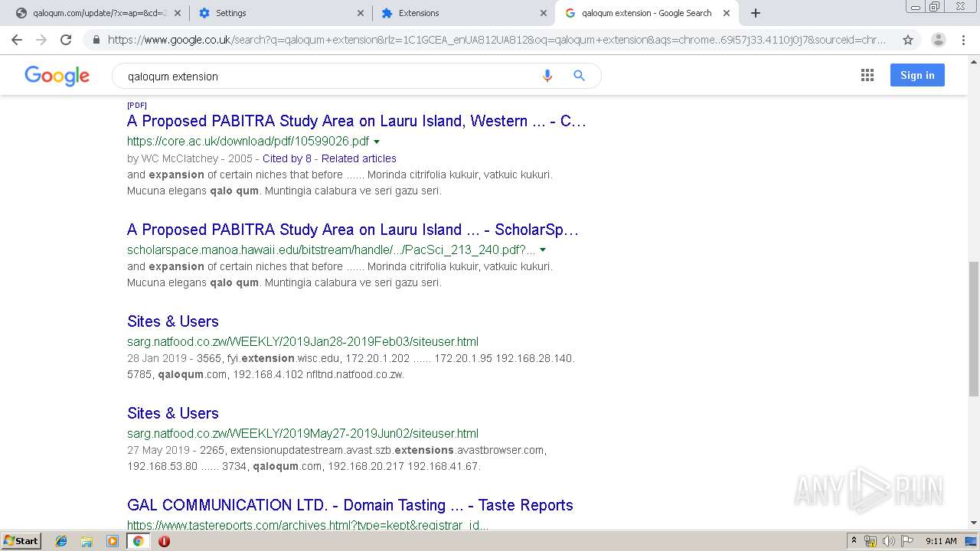980x551 pixels.
Task: Close the Settings tab
Action: (x=361, y=13)
